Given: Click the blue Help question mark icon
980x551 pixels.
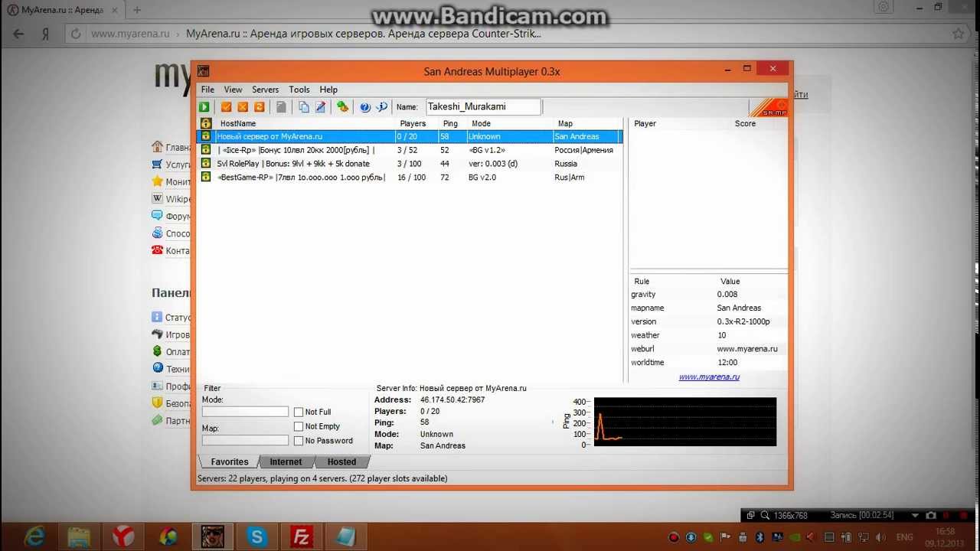Looking at the screenshot, I should point(365,107).
